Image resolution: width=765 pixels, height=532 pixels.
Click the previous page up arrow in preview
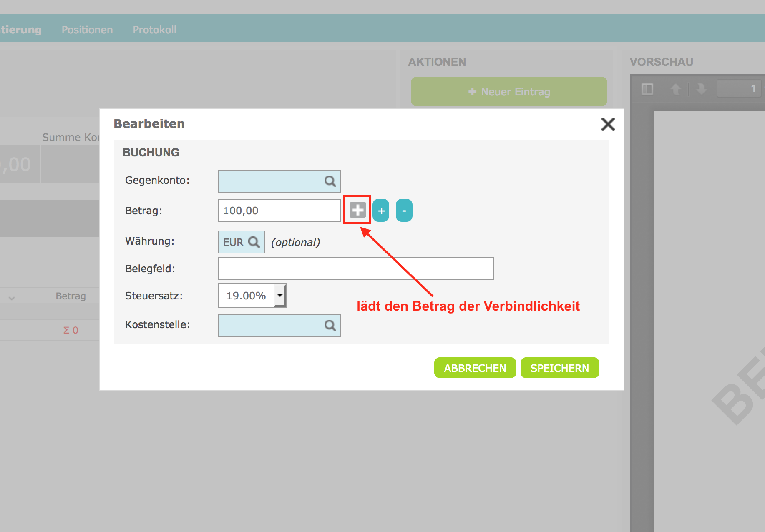point(675,89)
